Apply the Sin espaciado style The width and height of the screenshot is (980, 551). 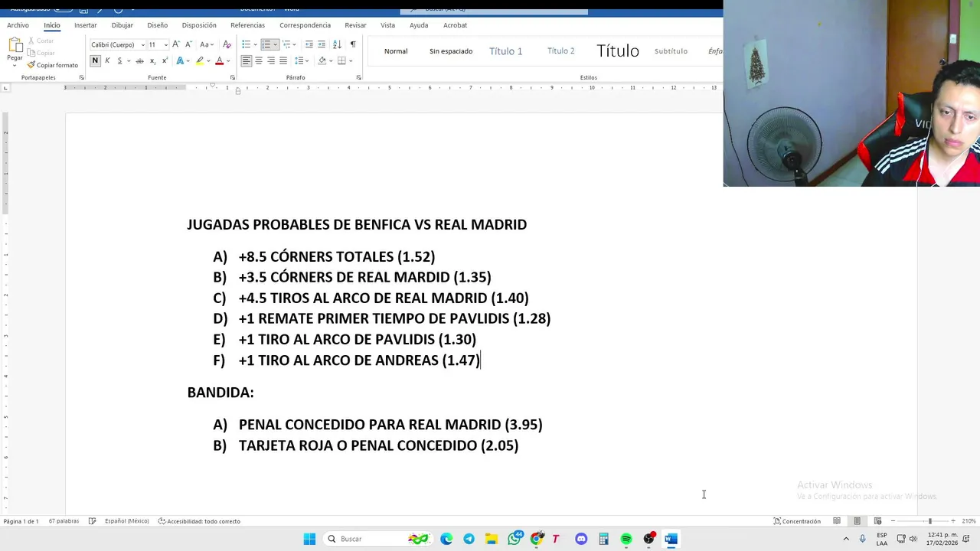(451, 51)
